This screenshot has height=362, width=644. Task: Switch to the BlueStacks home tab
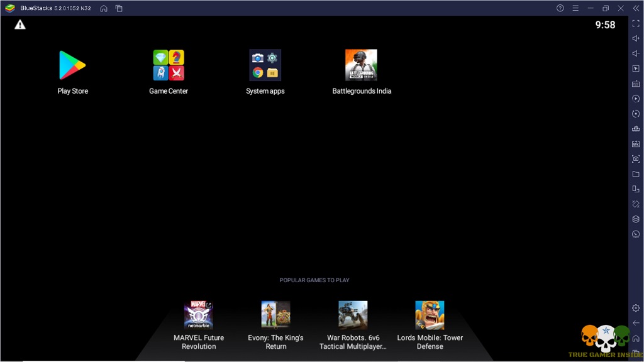click(x=104, y=9)
